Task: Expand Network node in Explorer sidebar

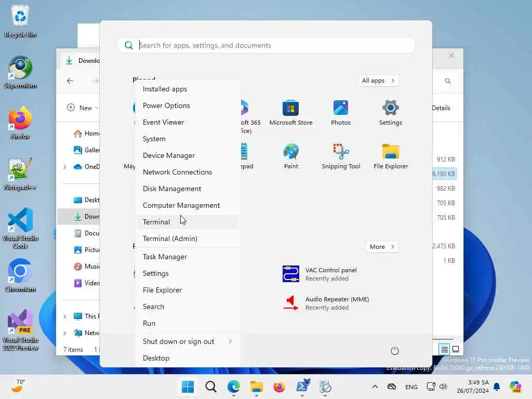Action: 65,333
